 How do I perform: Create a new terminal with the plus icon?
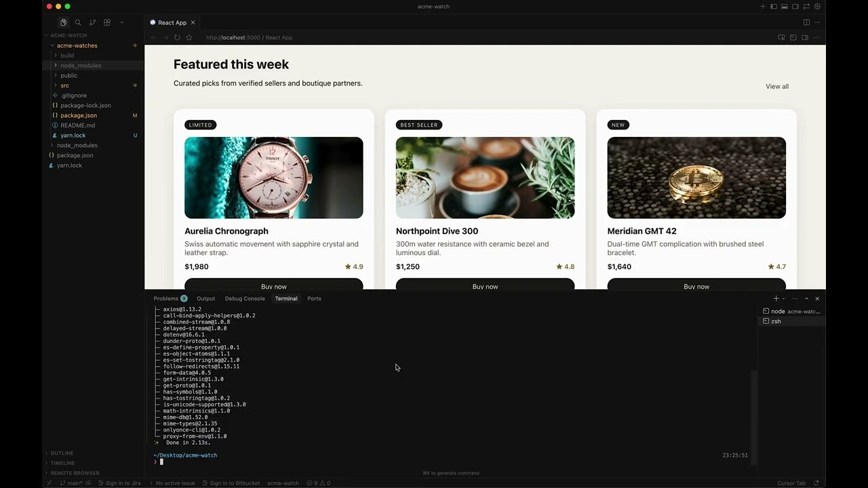[x=776, y=299]
